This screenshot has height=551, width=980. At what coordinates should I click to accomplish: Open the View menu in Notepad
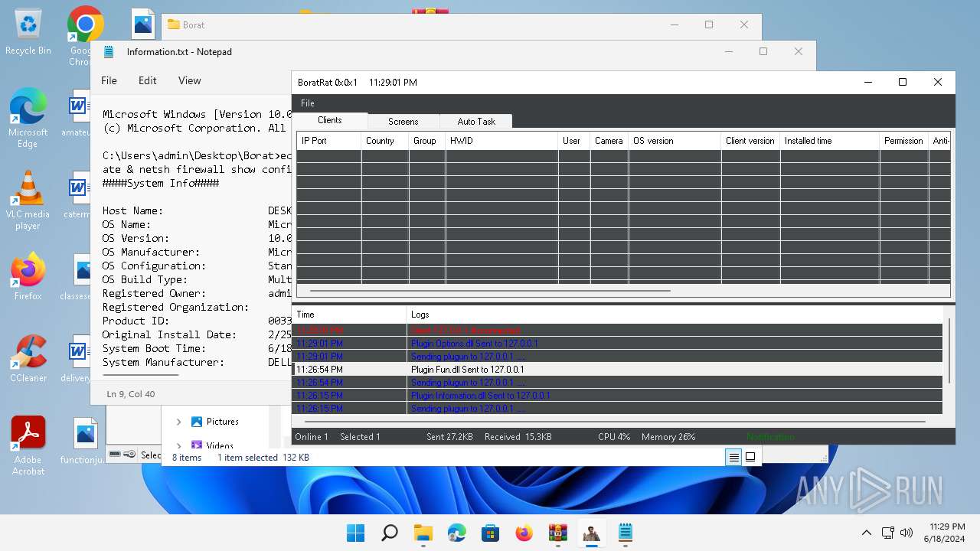click(x=190, y=80)
